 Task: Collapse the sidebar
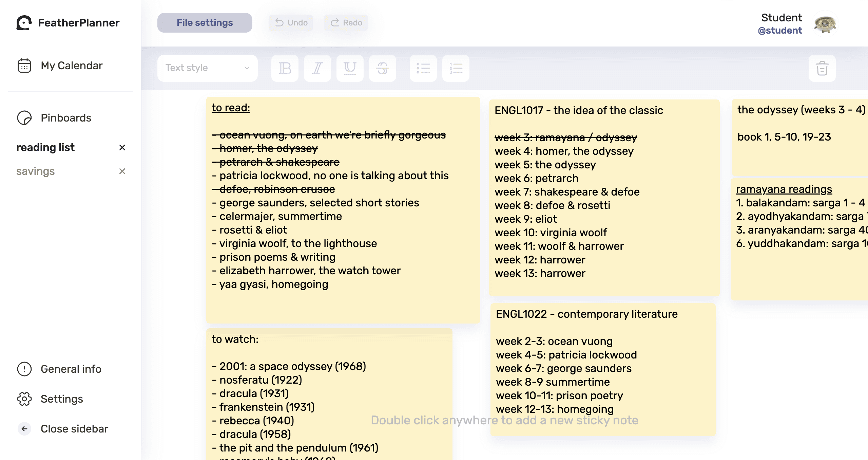point(74,428)
